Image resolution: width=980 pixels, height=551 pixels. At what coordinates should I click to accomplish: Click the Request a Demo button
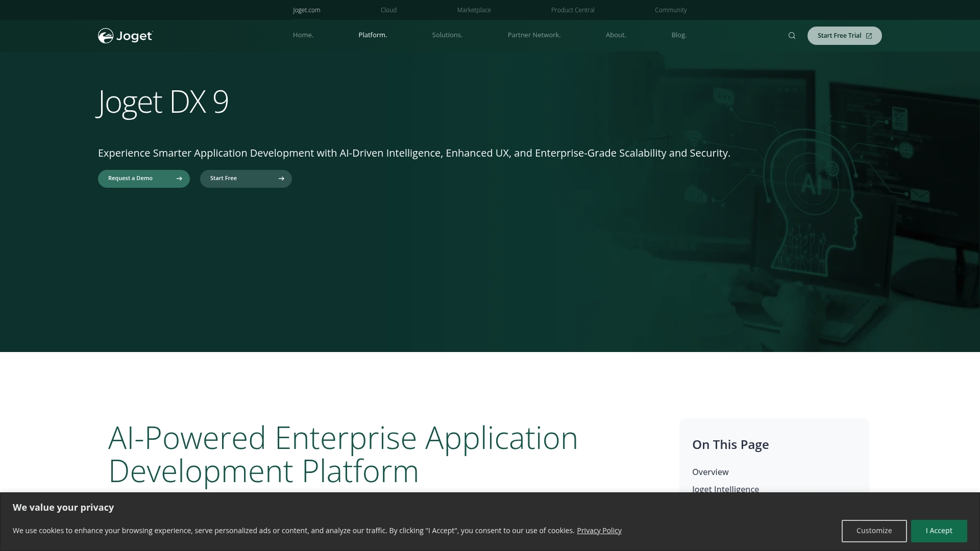coord(144,179)
